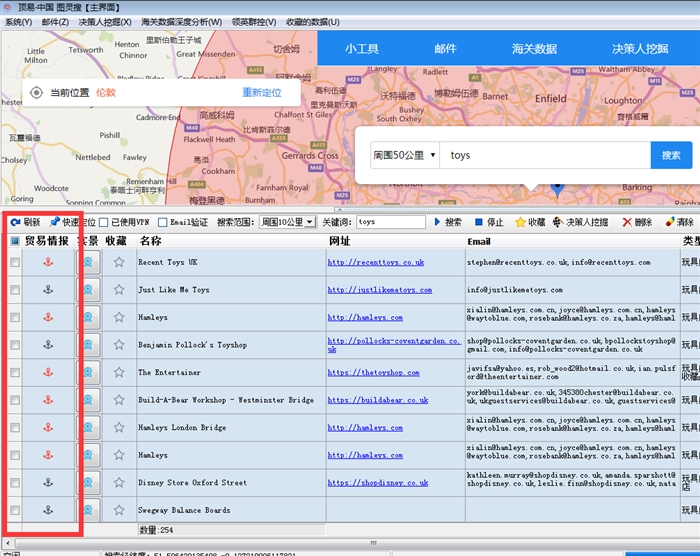This screenshot has height=556, width=700.
Task: Check the Just Like Me Toys row checkbox
Action: tap(15, 290)
